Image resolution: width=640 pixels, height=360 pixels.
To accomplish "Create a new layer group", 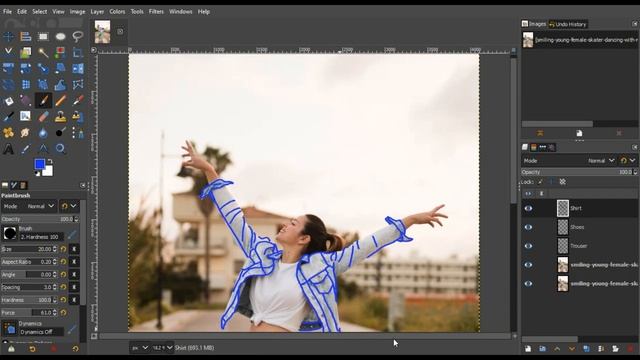I will (542, 349).
